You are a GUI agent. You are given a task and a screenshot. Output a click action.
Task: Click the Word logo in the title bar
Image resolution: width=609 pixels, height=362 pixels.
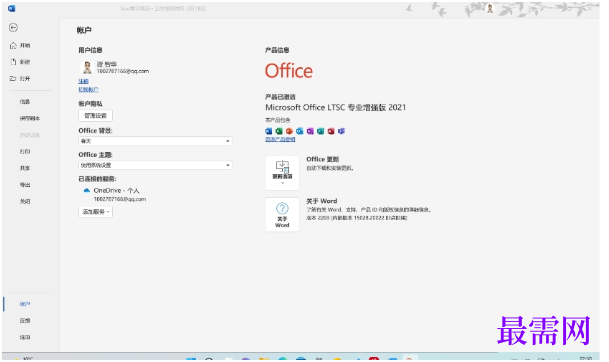(12, 8)
